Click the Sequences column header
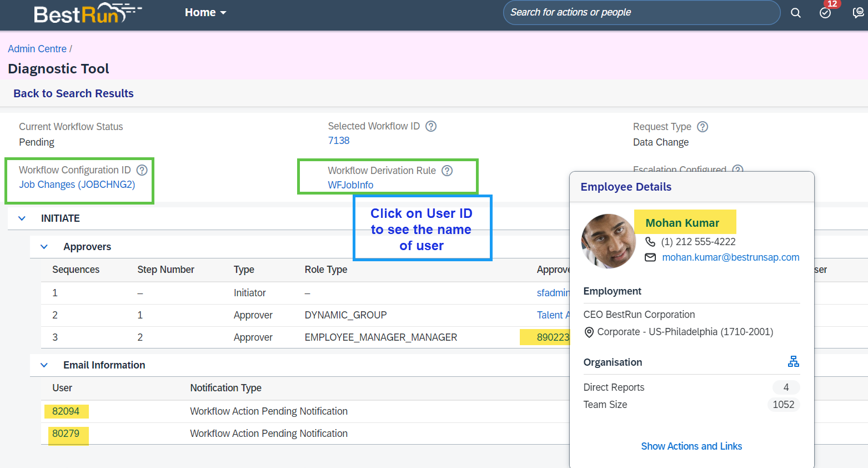Screen dimensions: 868x468 pyautogui.click(x=76, y=270)
